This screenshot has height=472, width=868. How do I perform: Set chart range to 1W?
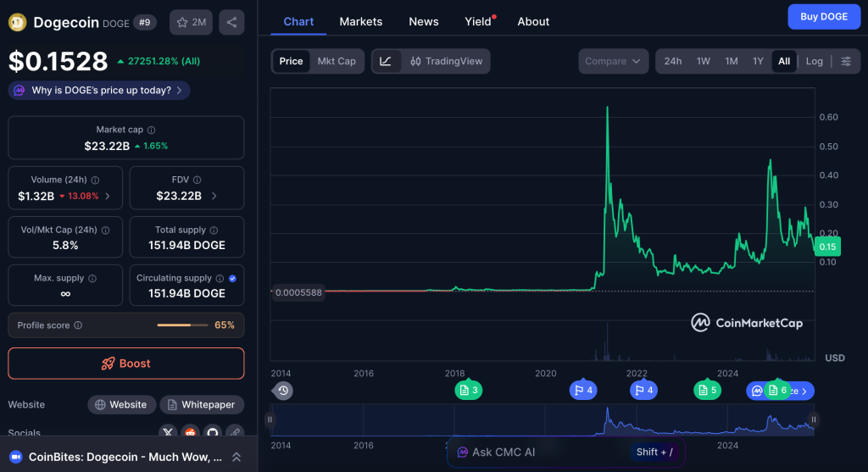tap(703, 61)
